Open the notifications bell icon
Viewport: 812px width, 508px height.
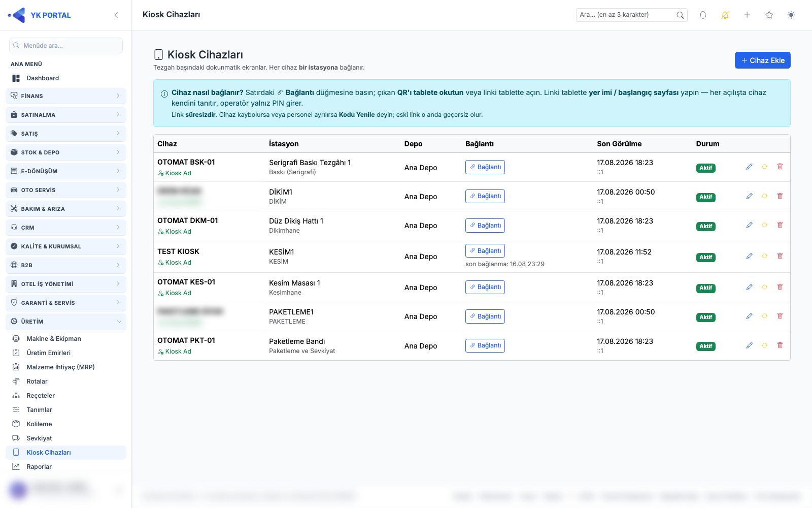(703, 15)
